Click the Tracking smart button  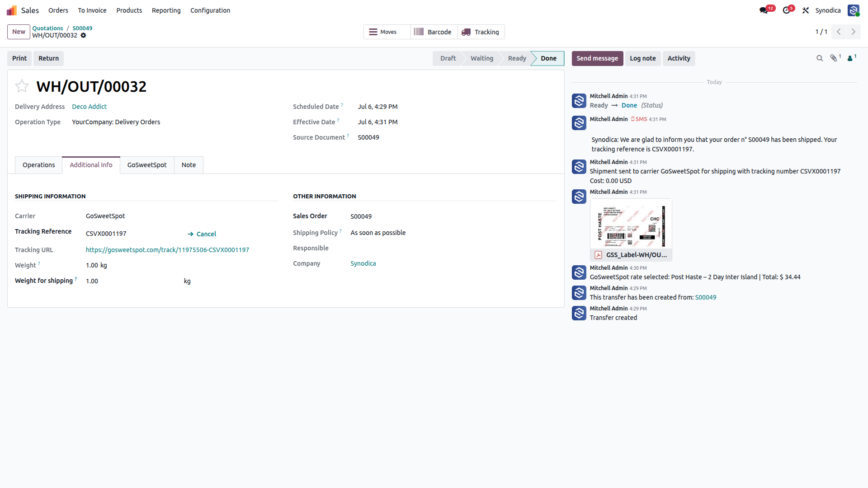click(x=481, y=32)
